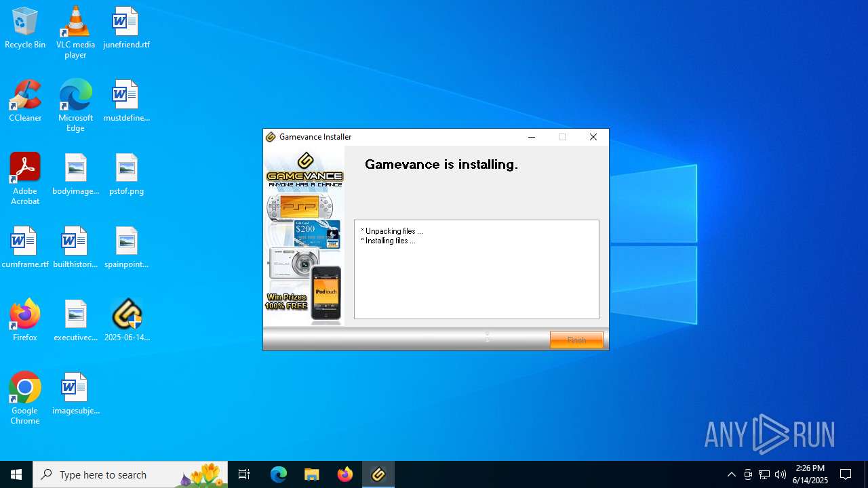
Task: Open Task View from taskbar
Action: [x=244, y=474]
